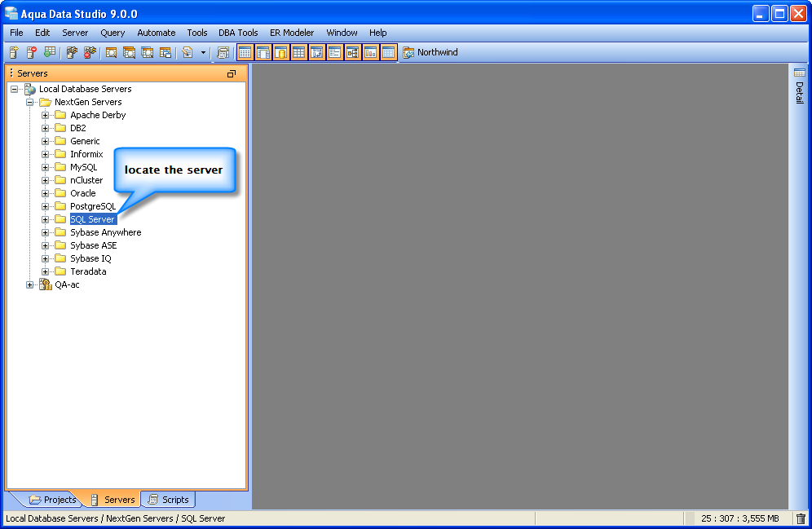Click the Connect server plug icon
The width and height of the screenshot is (812, 529).
(72, 52)
